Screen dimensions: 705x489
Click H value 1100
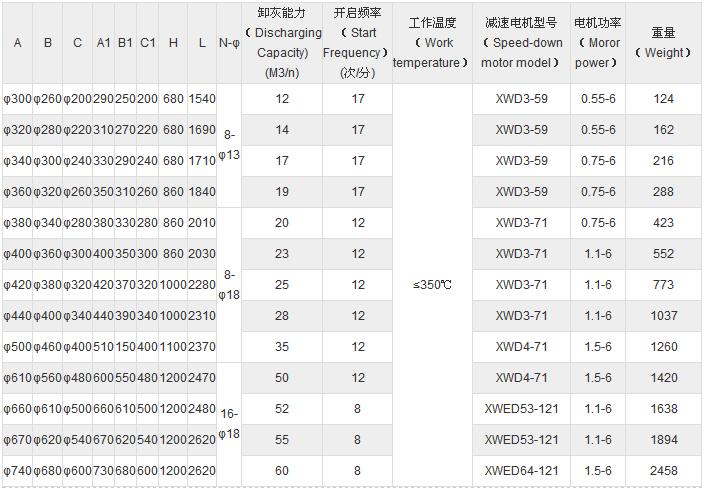tap(173, 347)
